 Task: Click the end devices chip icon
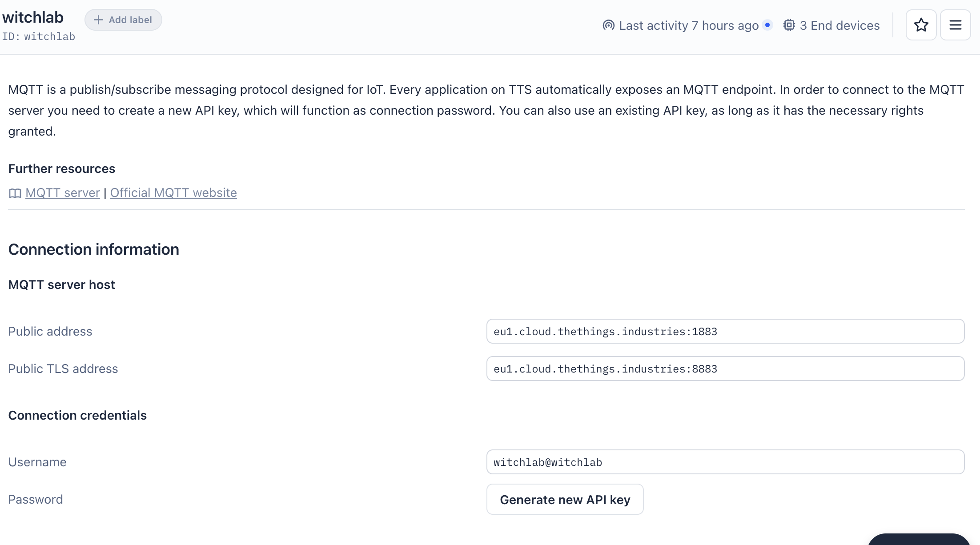789,25
